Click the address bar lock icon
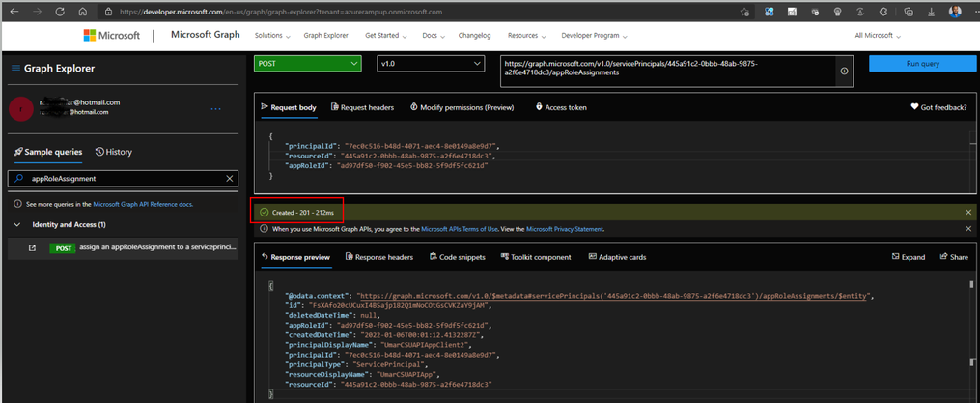The image size is (980, 403). point(109,12)
